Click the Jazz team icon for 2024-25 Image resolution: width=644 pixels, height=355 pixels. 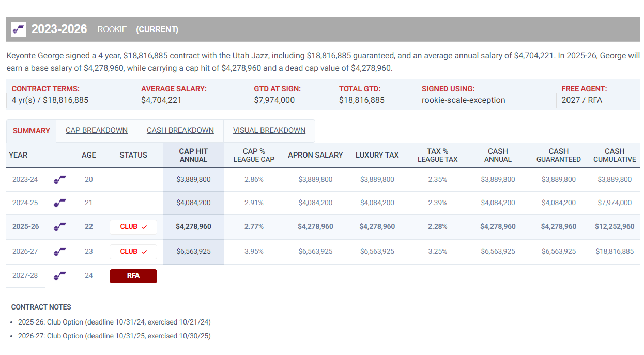coord(60,203)
